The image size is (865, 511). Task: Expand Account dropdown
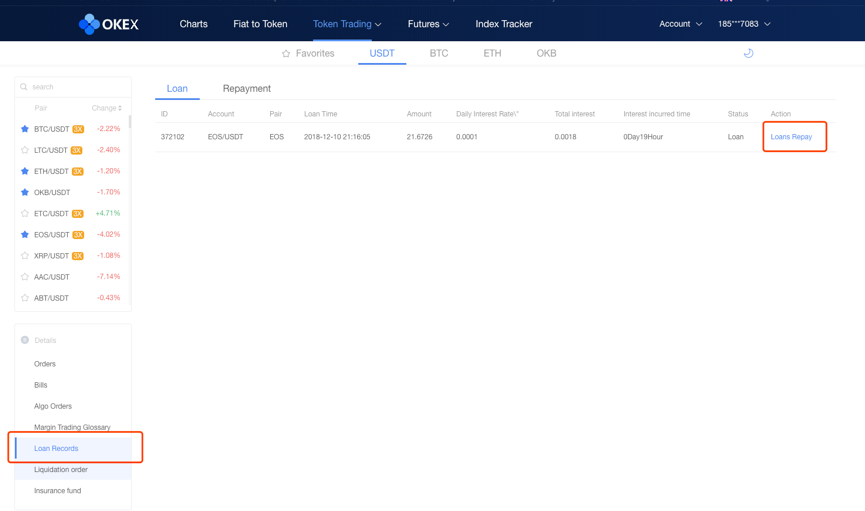tap(680, 24)
